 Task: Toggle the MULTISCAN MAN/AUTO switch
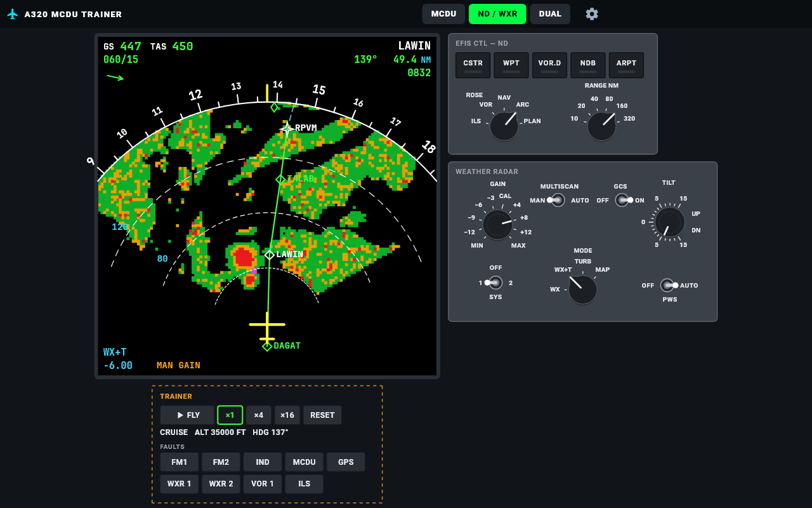[558, 200]
